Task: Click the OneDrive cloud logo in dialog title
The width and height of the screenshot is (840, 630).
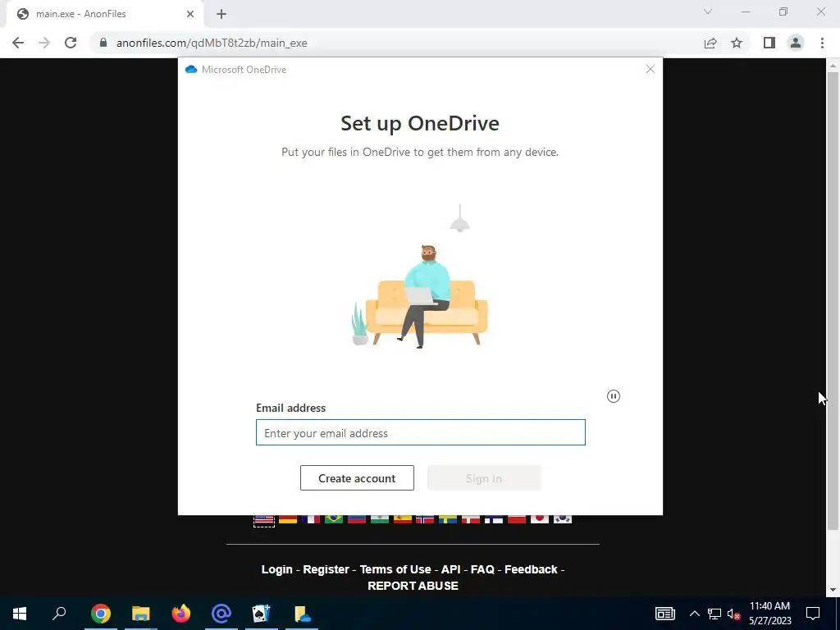Action: pos(190,69)
